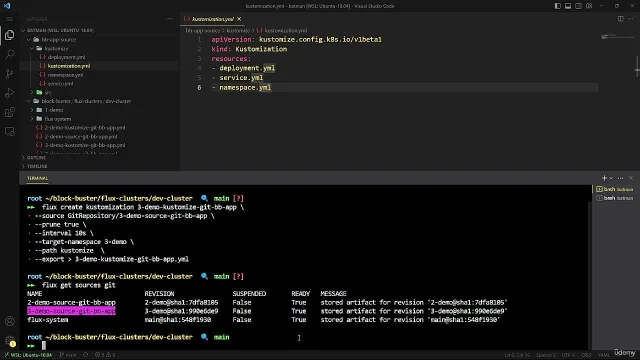Click bb-app-source breadcrumb segment
This screenshot has height=360, width=640.
pos(203,31)
